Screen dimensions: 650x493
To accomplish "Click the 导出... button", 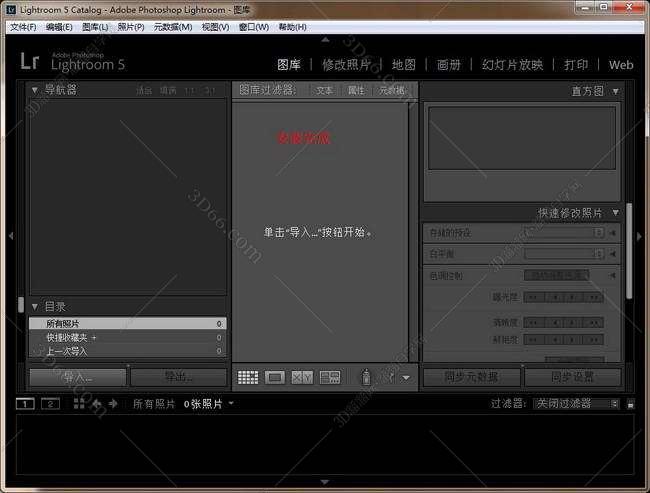I will click(x=179, y=378).
